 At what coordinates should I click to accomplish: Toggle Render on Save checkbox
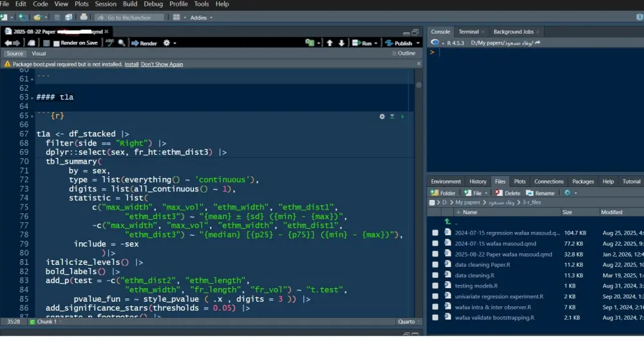coord(57,43)
